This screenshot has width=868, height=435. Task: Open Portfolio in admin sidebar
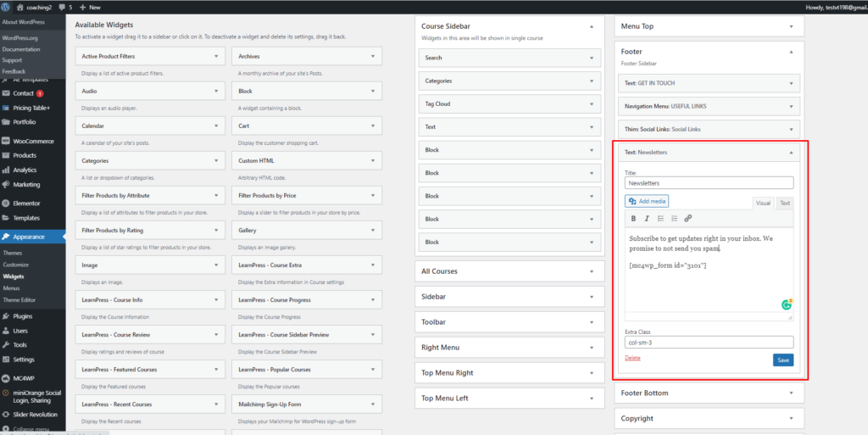coord(25,122)
